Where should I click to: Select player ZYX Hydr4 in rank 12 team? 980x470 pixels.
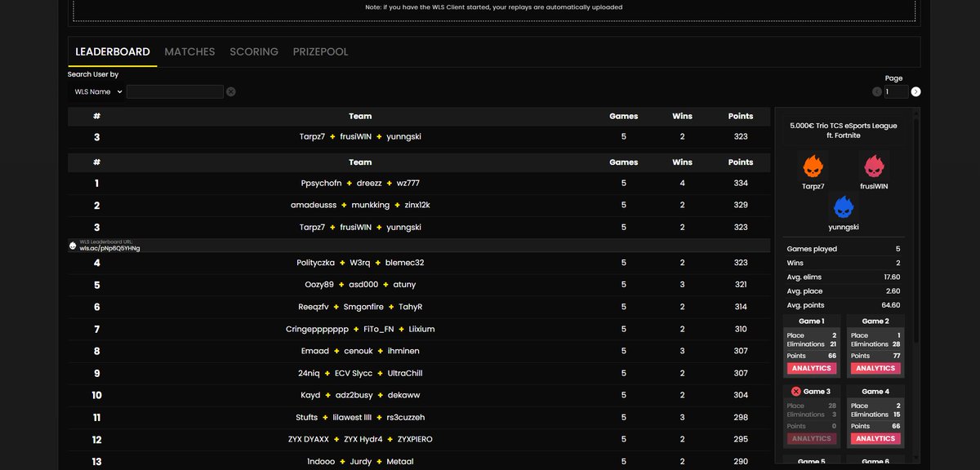click(363, 439)
